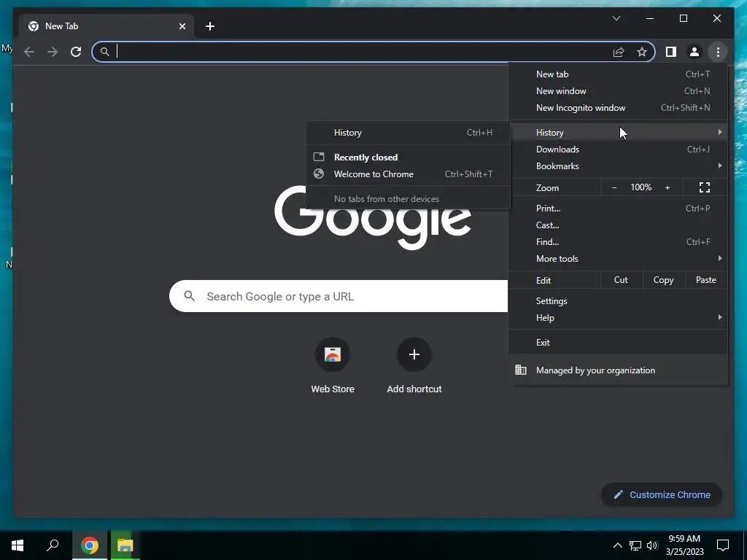Reopen Welcome to Chrome closed tab

coord(408,174)
